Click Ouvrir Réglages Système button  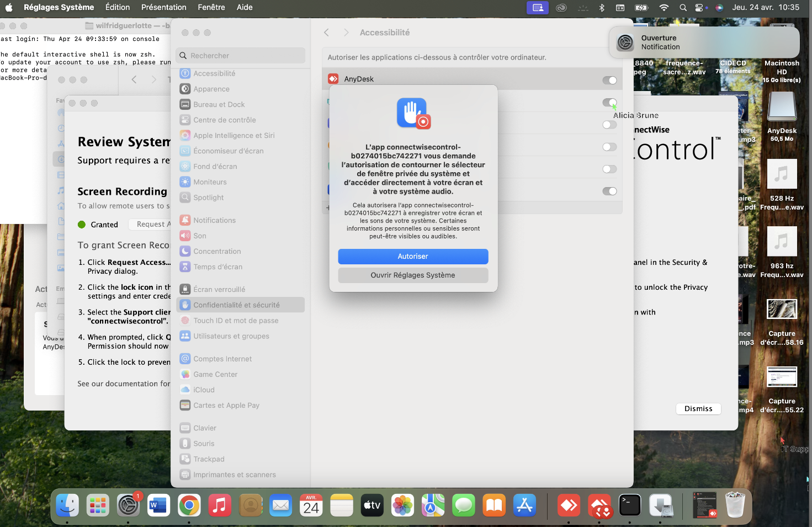[x=413, y=275]
